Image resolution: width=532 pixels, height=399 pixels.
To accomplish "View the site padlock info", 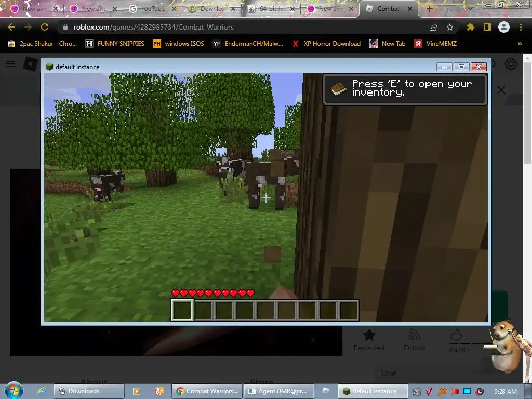I will point(65,27).
